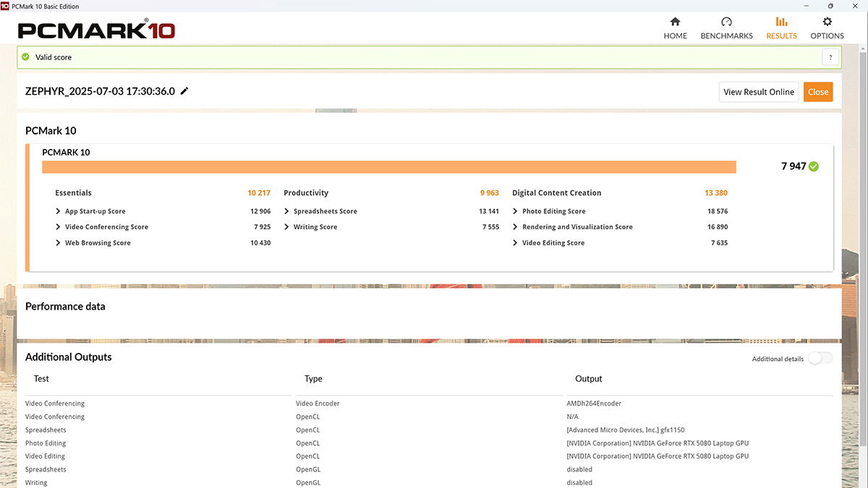This screenshot has width=868, height=488.
Task: Click the N/A output cell
Action: [x=572, y=416]
